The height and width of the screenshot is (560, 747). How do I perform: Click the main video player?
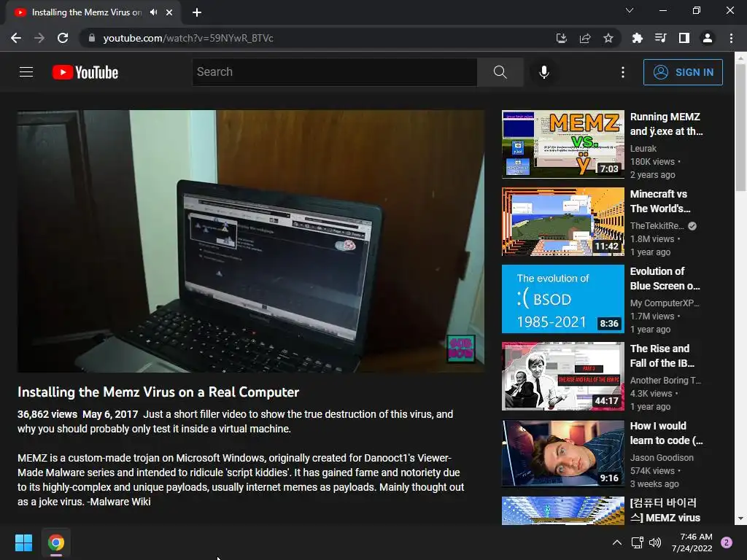click(251, 241)
